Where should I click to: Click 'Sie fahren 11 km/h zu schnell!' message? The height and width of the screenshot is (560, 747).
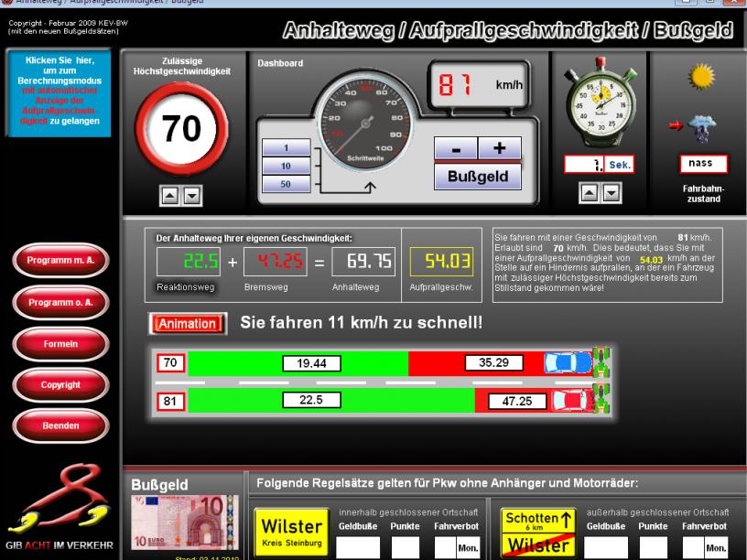pyautogui.click(x=361, y=323)
